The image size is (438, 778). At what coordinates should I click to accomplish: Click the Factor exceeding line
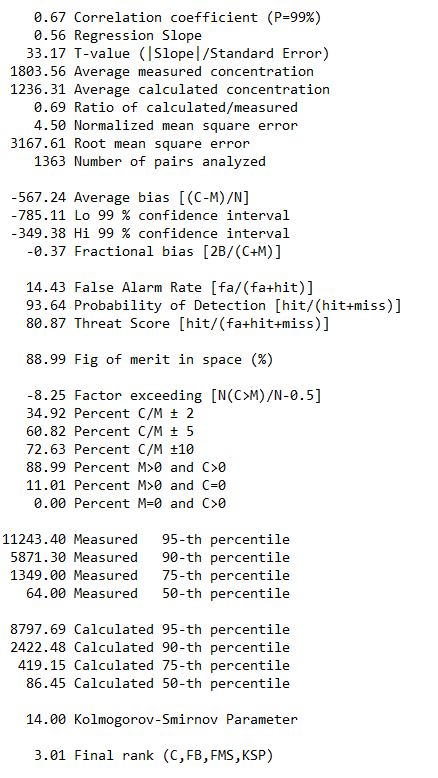click(x=174, y=395)
